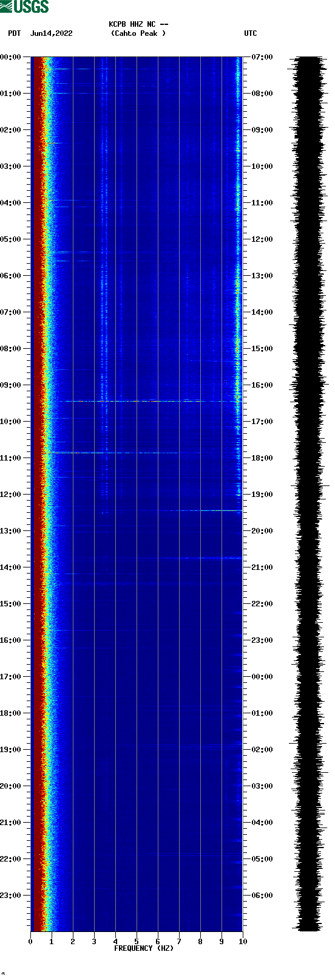Click the frequency axis tick '10'
Viewport: 335px width, 980px height.
click(243, 942)
